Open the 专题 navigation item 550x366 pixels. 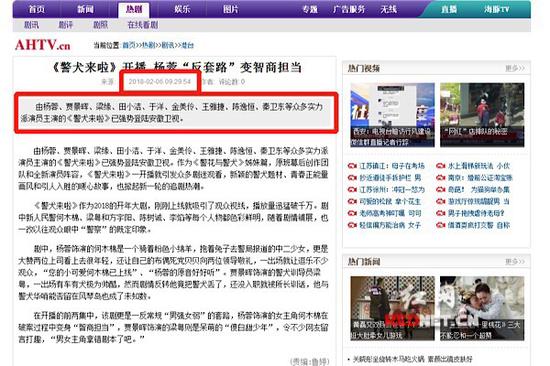[310, 9]
